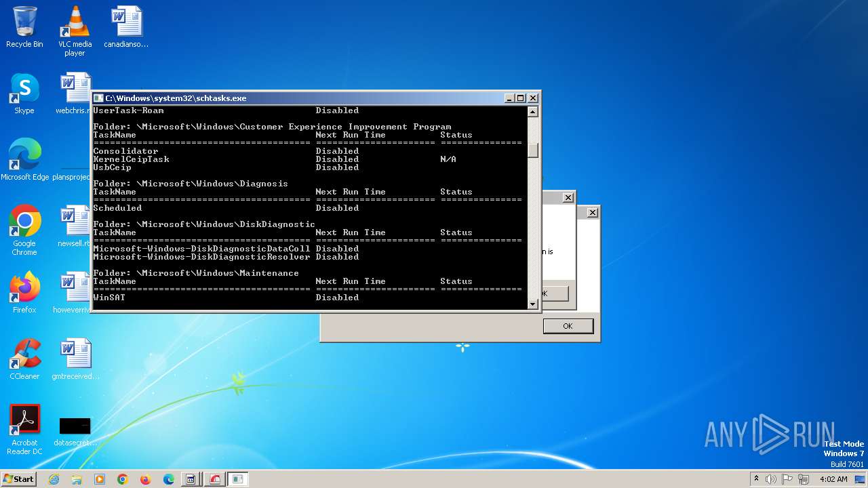Click OK in the front dialog
Screen dimensions: 868x488
point(568,326)
